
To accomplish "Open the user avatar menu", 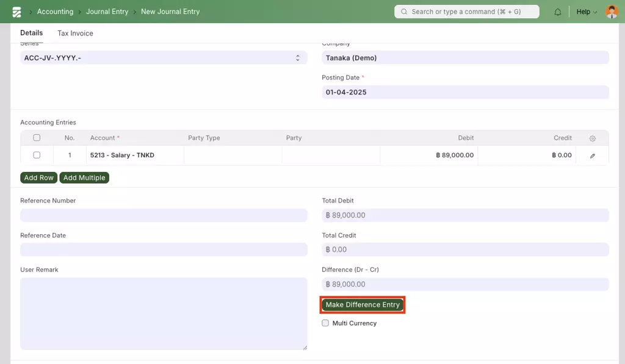I will [x=612, y=12].
